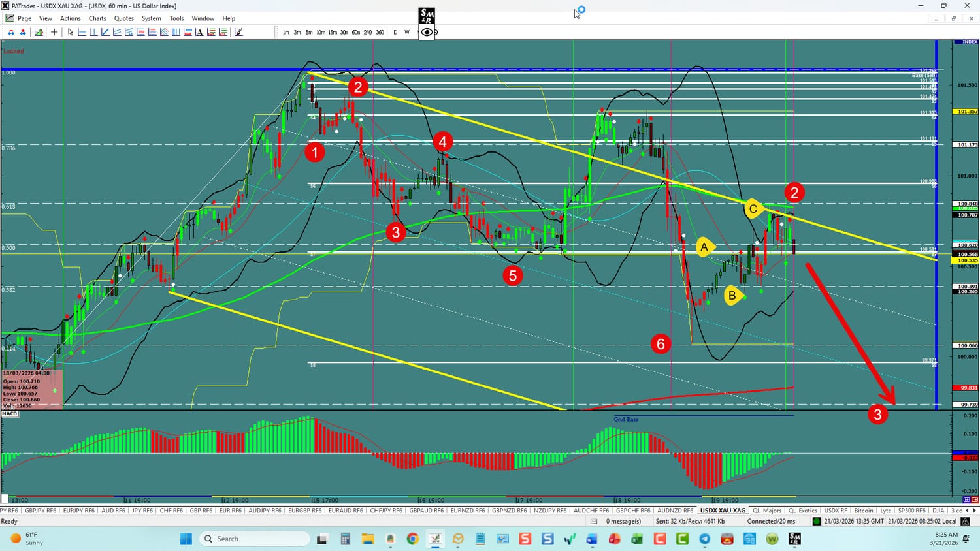Open the Page menu
Viewport: 980px width, 551px height.
pyautogui.click(x=24, y=18)
